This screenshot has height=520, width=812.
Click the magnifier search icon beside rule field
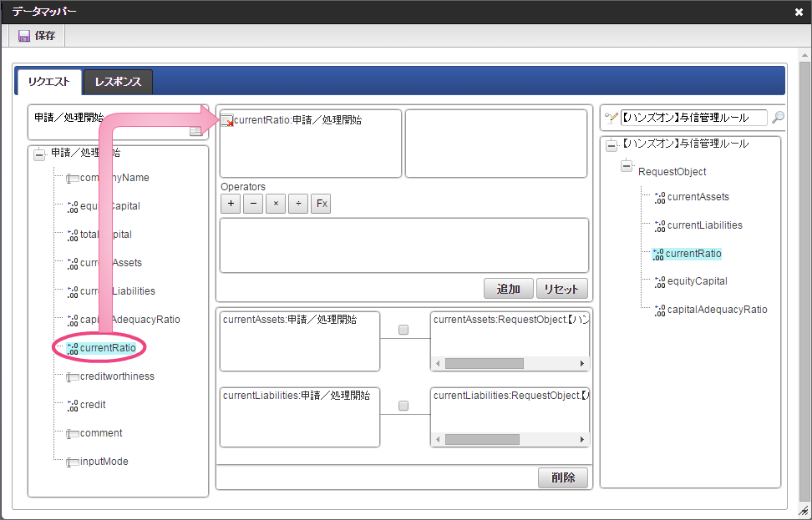click(778, 118)
